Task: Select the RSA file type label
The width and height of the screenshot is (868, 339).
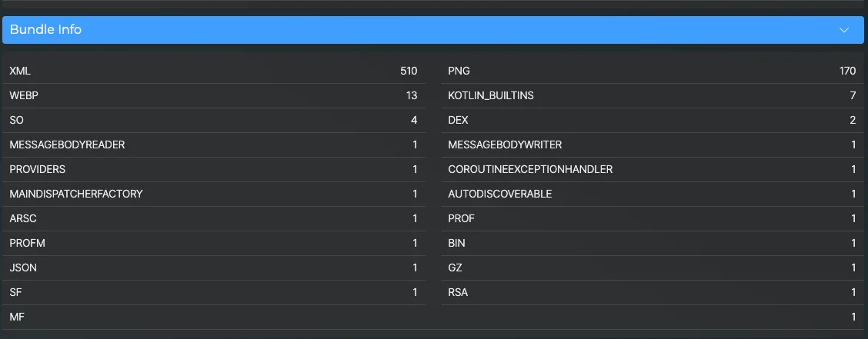Action: 458,293
